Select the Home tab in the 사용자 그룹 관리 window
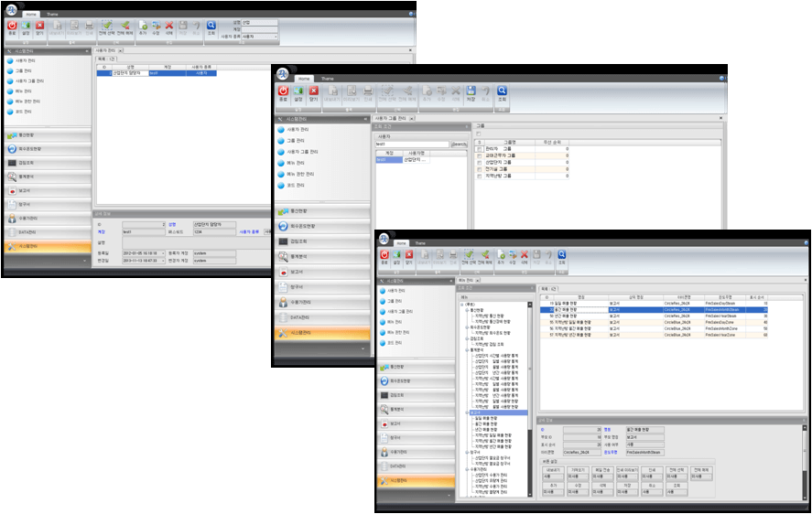Viewport: 812px width, 514px height. click(303, 80)
